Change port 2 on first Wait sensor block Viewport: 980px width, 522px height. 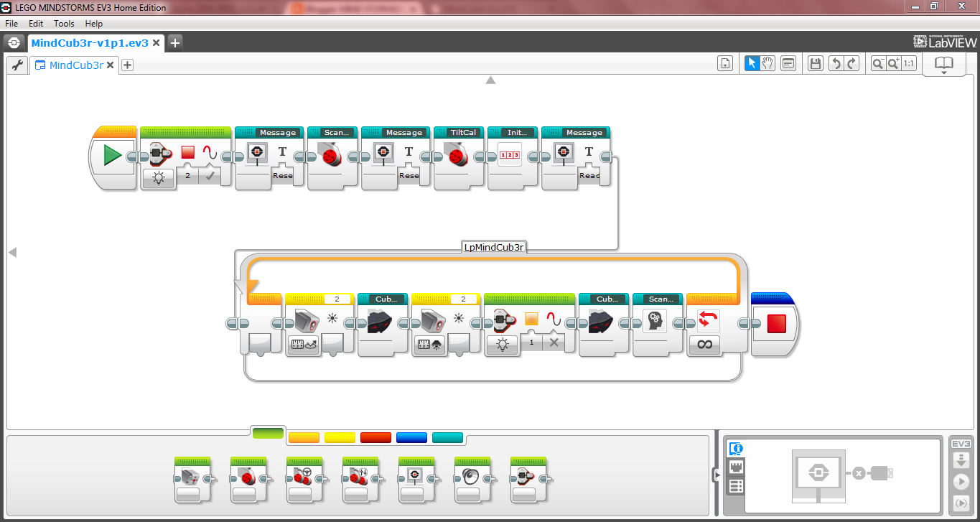[336, 299]
